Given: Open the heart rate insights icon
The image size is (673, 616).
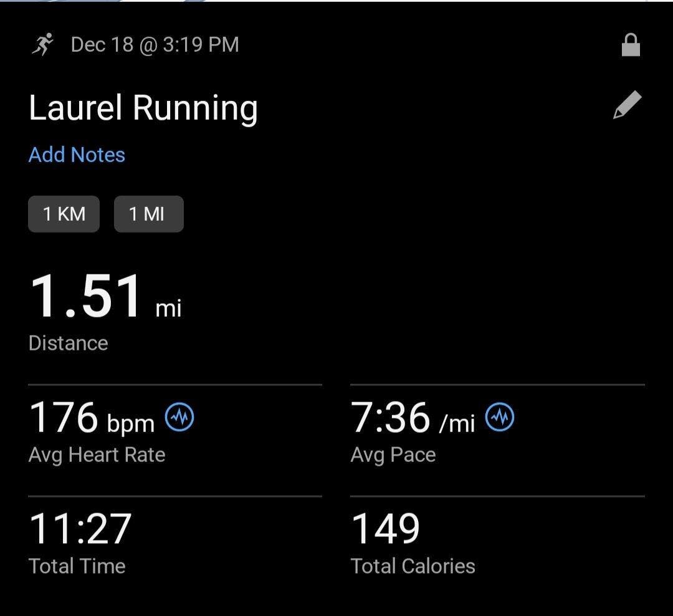Looking at the screenshot, I should (x=179, y=417).
